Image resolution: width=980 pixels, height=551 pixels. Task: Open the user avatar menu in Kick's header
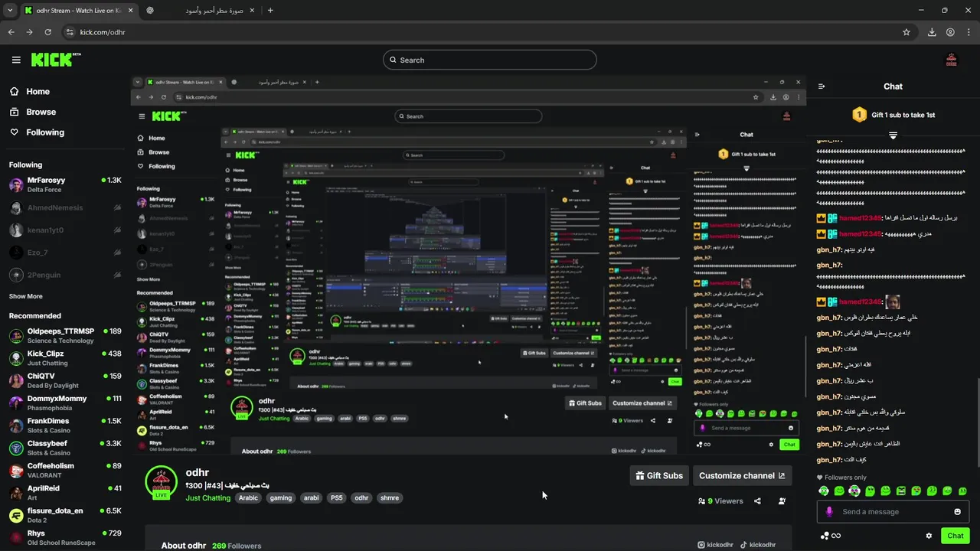[952, 60]
